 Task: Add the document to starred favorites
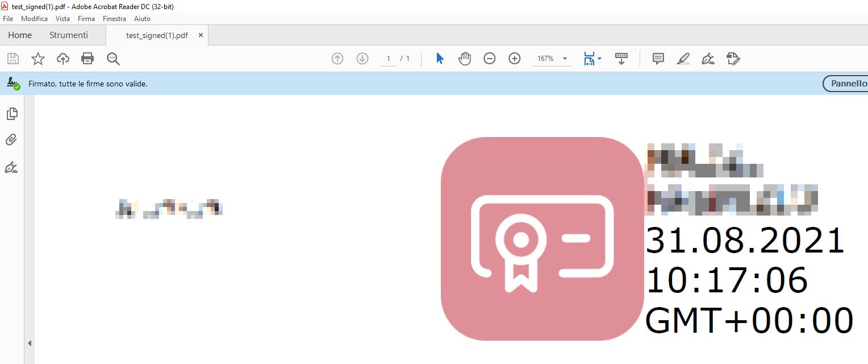38,59
